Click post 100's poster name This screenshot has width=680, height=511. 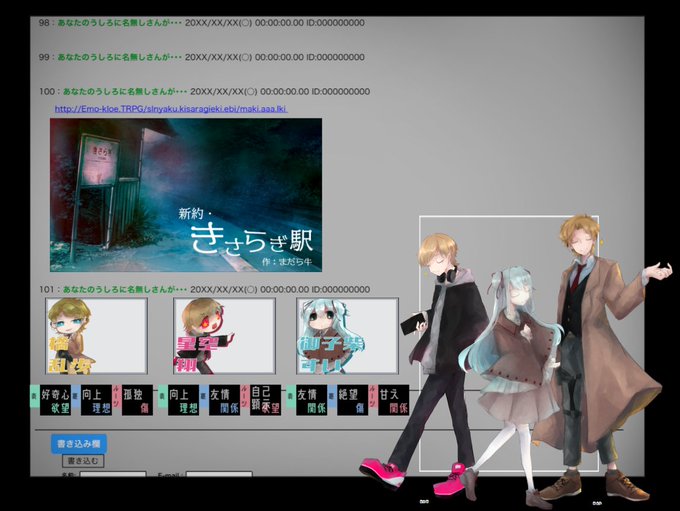(x=125, y=92)
